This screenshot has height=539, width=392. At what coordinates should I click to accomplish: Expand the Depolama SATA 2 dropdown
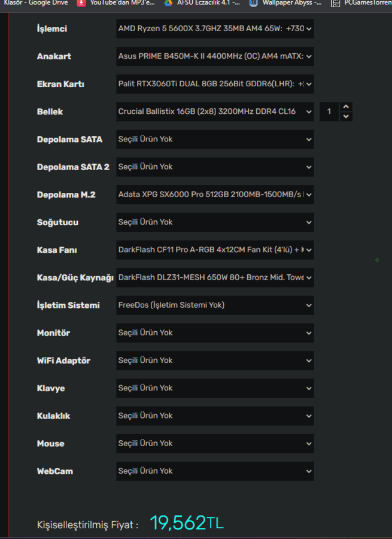click(x=215, y=167)
